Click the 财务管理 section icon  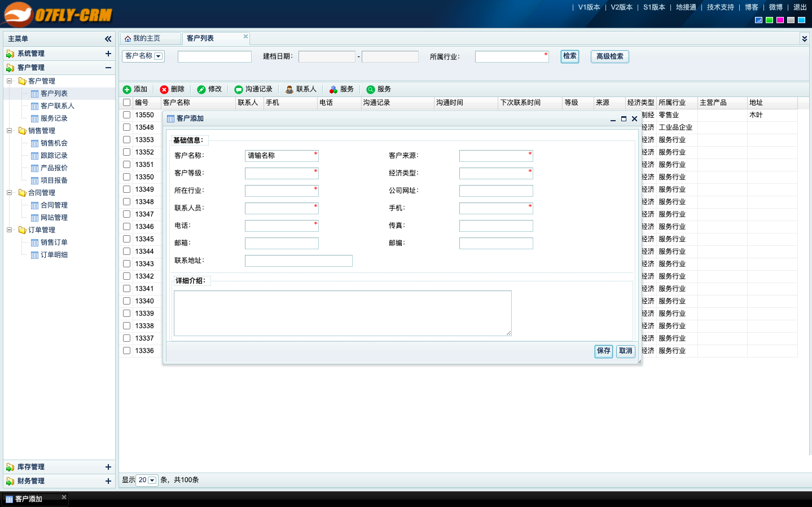coord(10,481)
